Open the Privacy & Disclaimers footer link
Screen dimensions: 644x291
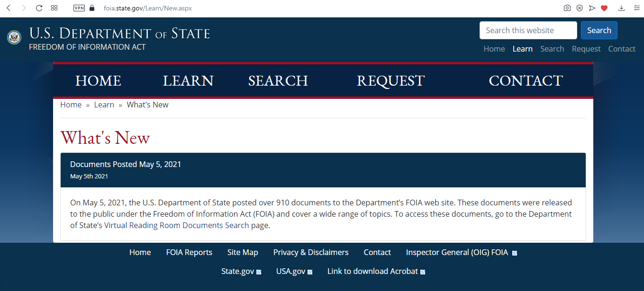tap(311, 252)
